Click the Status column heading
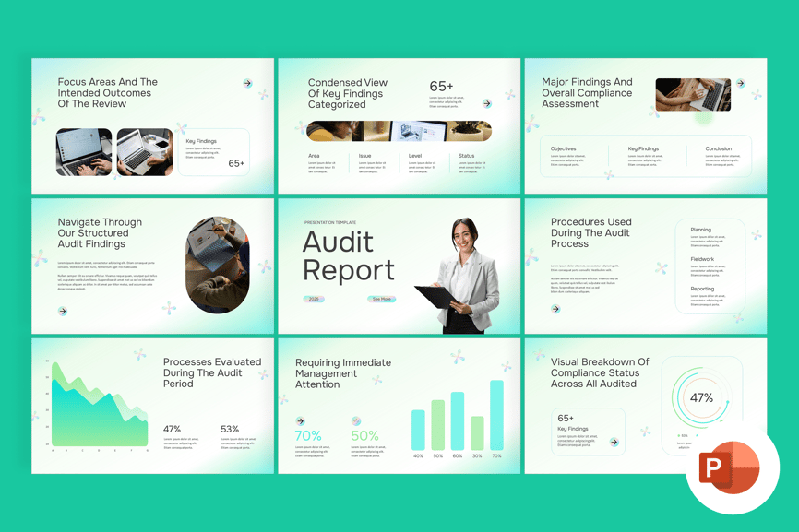Viewport: 799px width, 532px height. [467, 156]
